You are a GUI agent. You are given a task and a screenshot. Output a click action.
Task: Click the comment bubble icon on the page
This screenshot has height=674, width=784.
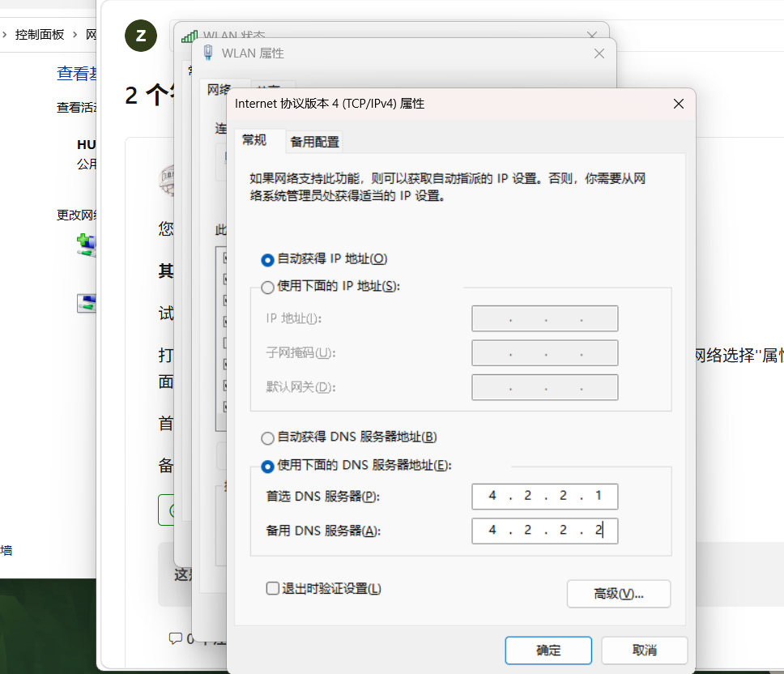click(176, 638)
